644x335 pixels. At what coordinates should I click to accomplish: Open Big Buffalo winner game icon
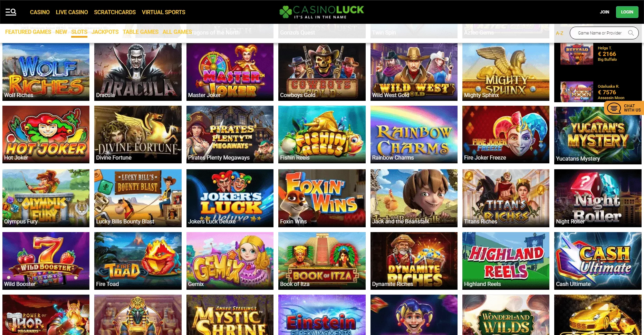click(x=577, y=54)
